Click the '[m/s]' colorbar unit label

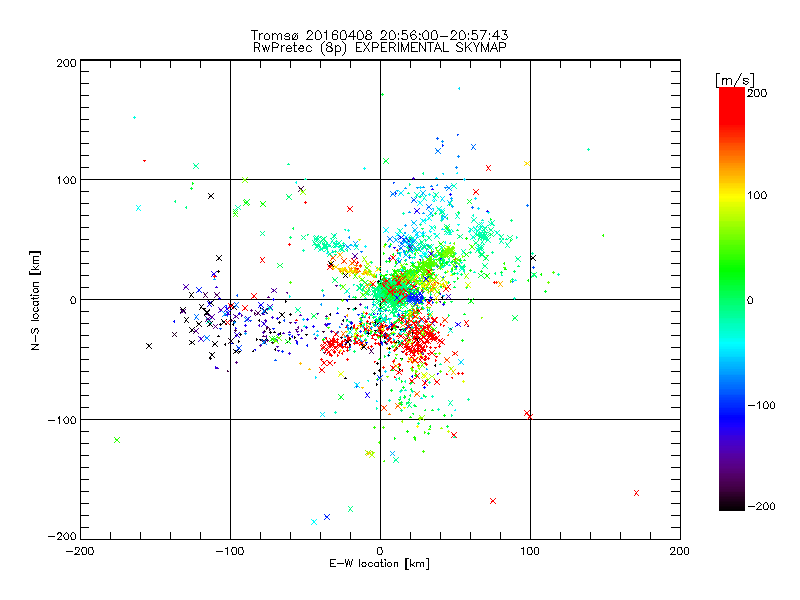click(734, 80)
